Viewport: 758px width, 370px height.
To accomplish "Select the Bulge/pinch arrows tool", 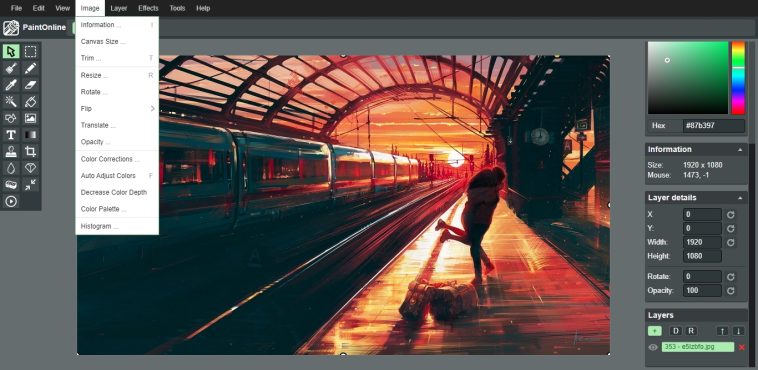I will pyautogui.click(x=30, y=185).
